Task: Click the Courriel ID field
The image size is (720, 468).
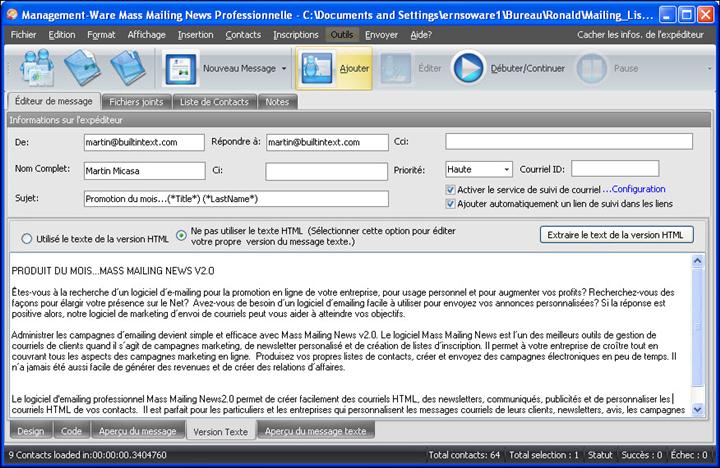Action: pyautogui.click(x=615, y=169)
